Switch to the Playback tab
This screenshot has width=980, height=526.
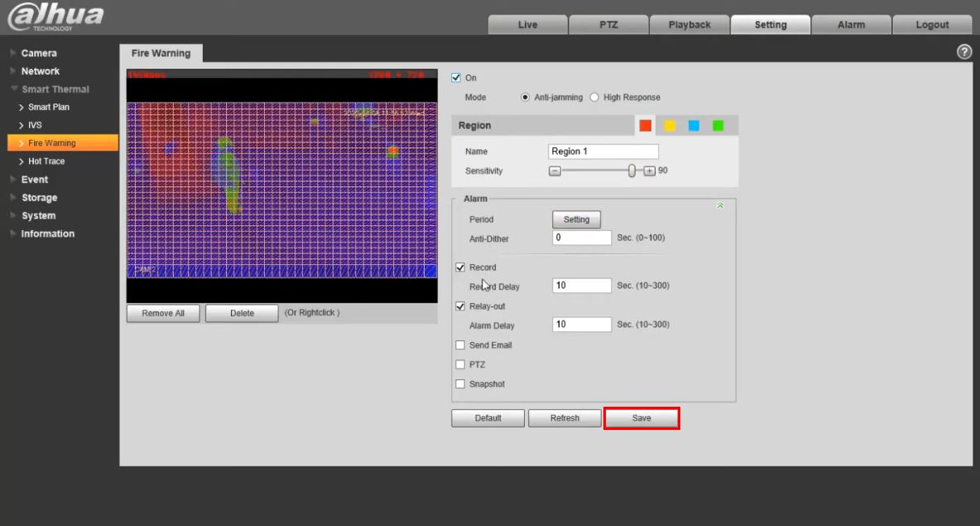click(689, 25)
